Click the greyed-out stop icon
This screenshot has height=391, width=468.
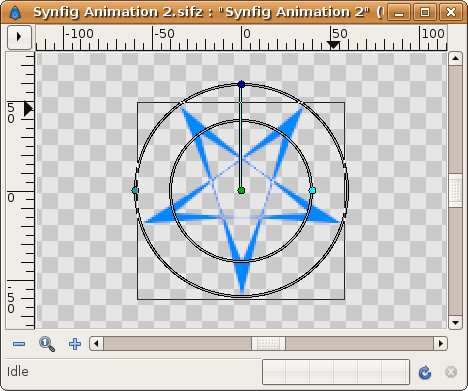tap(451, 372)
